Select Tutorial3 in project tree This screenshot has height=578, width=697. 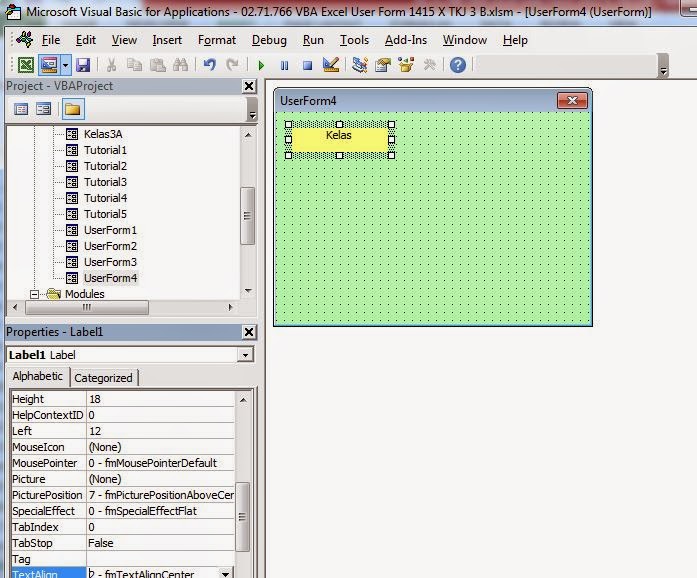[105, 182]
